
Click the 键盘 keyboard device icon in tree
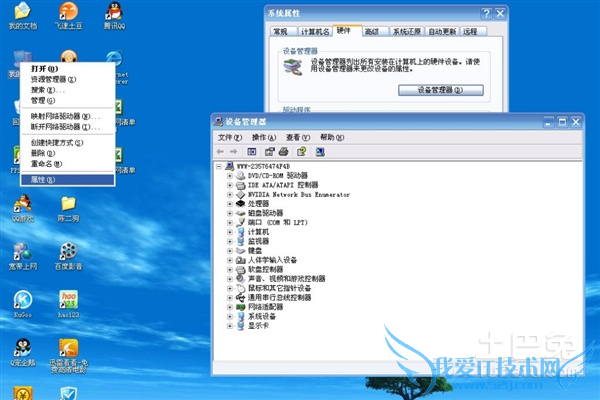(240, 250)
